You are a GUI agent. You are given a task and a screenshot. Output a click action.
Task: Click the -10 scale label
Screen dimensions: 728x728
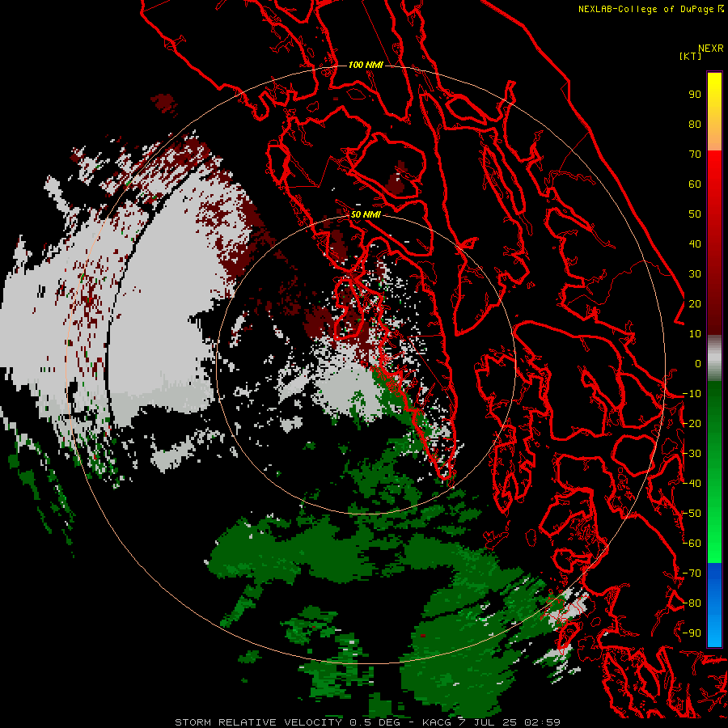(692, 394)
